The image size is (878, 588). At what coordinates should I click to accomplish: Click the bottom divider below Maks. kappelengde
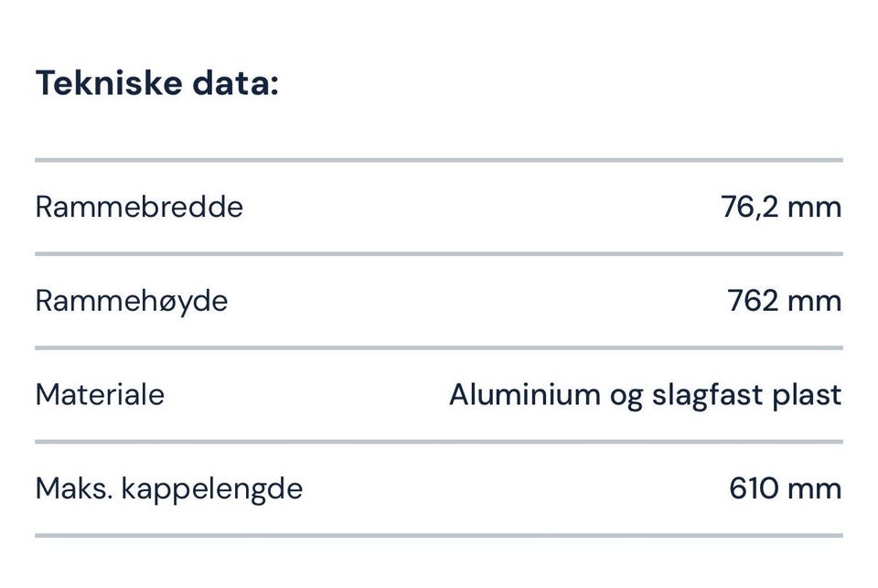click(439, 535)
